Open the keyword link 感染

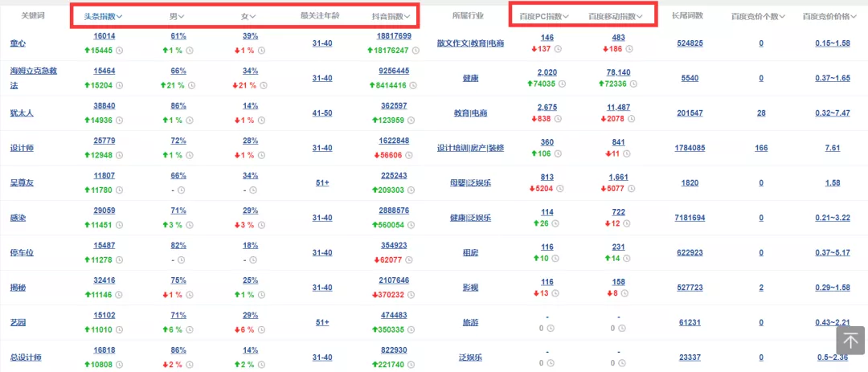(18, 218)
